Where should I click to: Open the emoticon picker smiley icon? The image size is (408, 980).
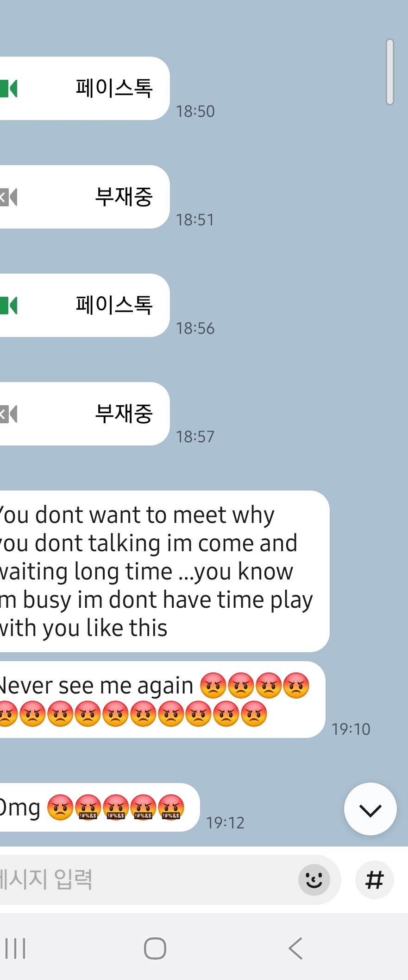314,879
